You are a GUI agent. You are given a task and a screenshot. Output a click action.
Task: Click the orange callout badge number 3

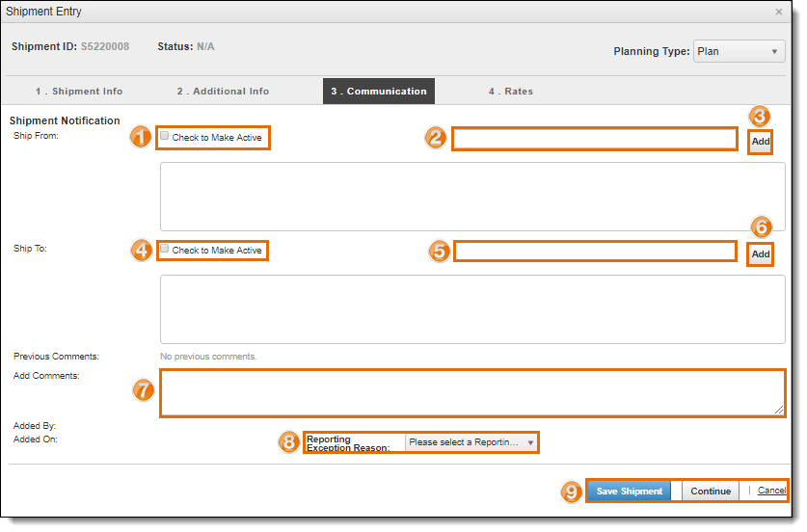tap(759, 117)
